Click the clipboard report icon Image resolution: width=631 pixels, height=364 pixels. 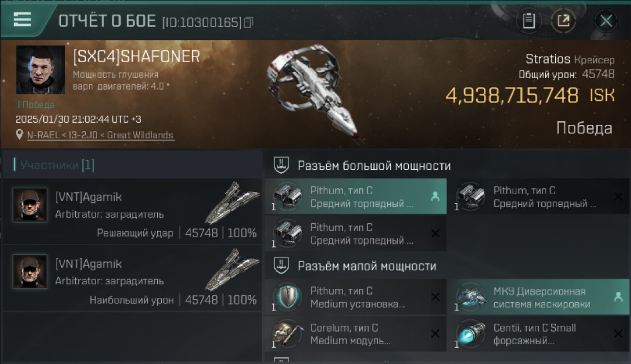529,21
